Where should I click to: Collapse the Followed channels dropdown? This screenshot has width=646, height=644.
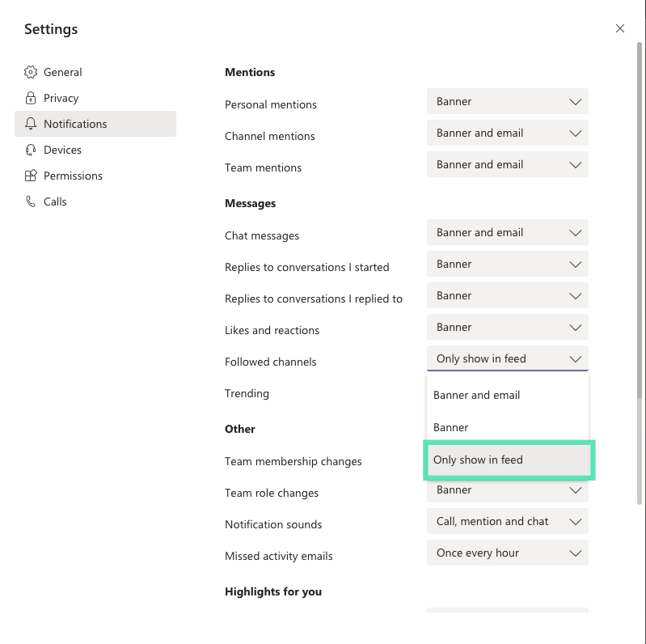point(507,358)
